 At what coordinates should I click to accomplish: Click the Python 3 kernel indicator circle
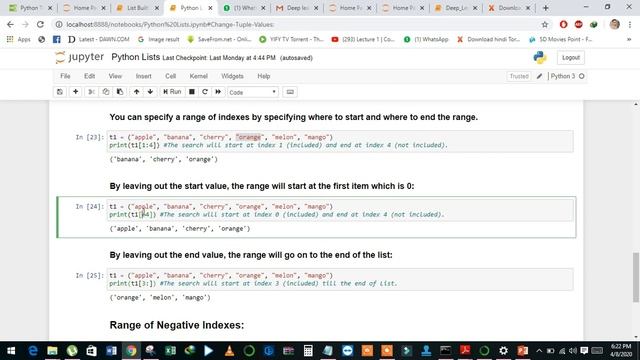tap(582, 76)
